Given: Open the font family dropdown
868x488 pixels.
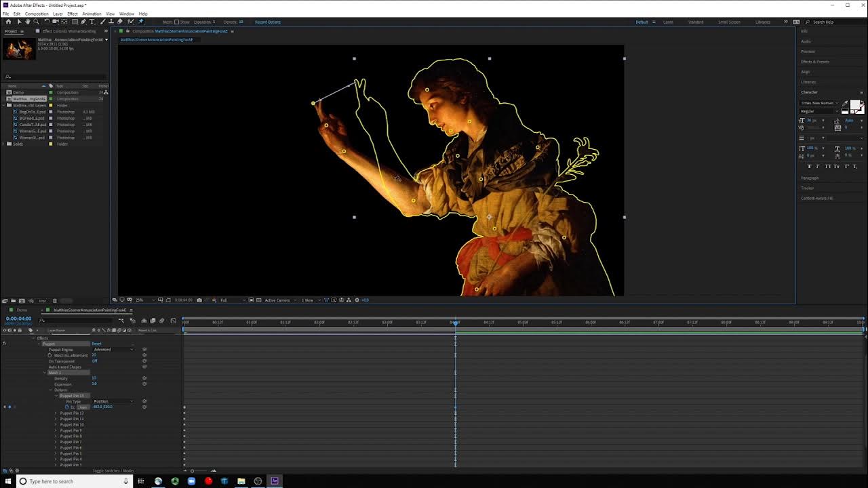Looking at the screenshot, I should click(x=821, y=103).
